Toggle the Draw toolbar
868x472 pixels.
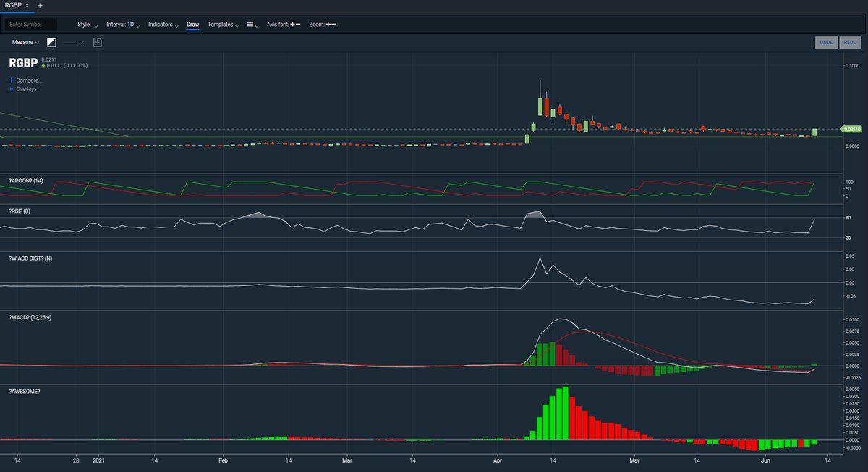(192, 25)
